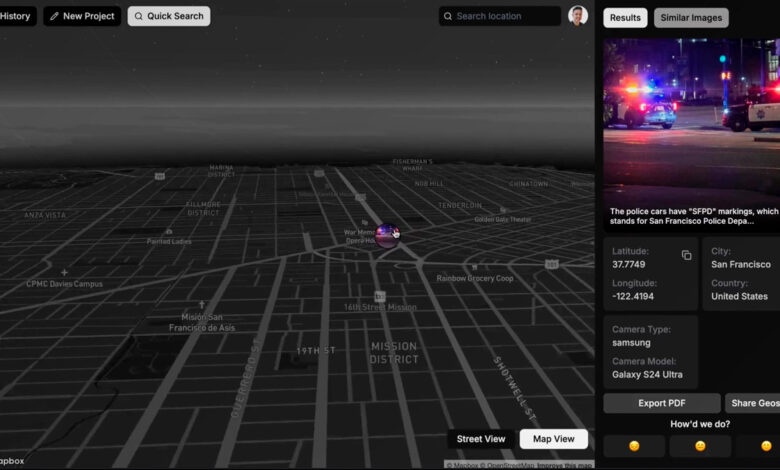The image size is (780, 470).
Task: Open the user profile avatar
Action: tap(578, 15)
